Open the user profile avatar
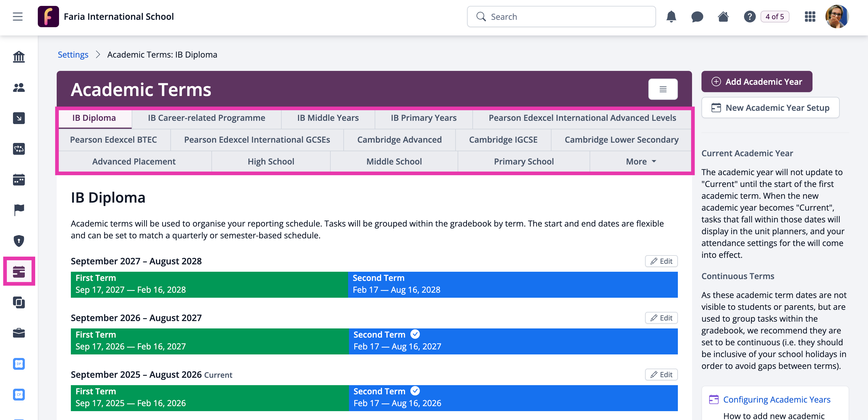Screen dimensions: 868x420 [x=837, y=17]
